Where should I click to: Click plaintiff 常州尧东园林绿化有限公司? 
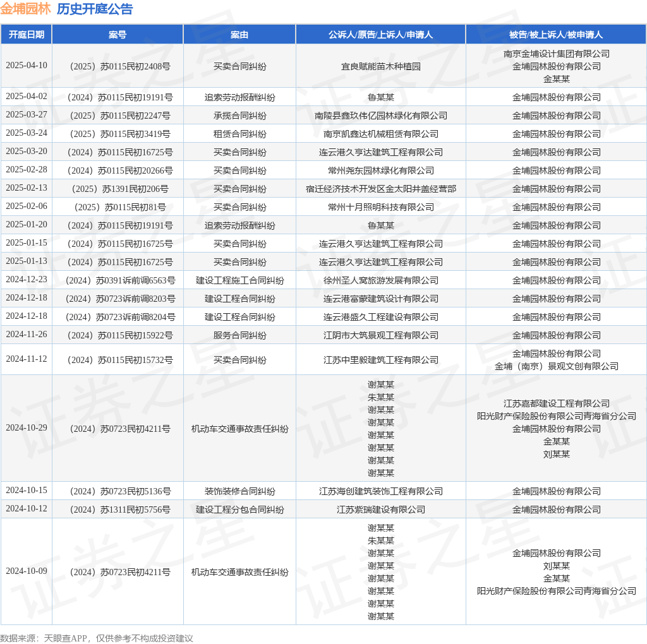[380, 170]
